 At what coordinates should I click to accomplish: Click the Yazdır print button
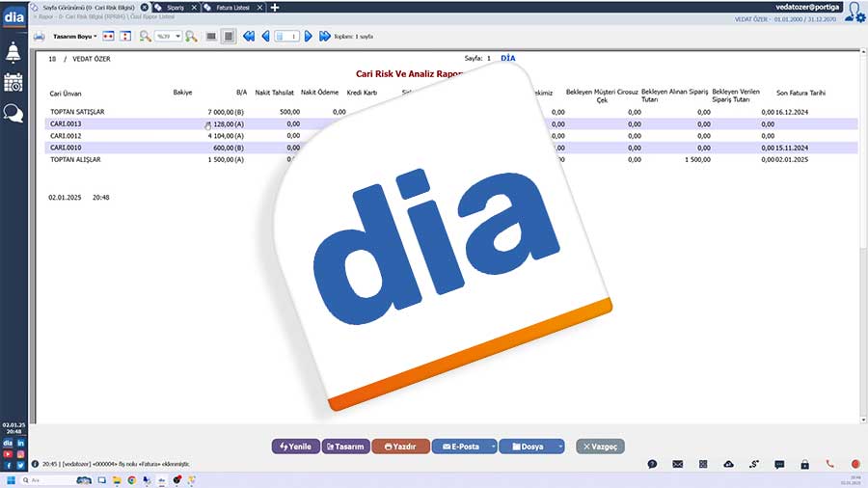tap(400, 447)
